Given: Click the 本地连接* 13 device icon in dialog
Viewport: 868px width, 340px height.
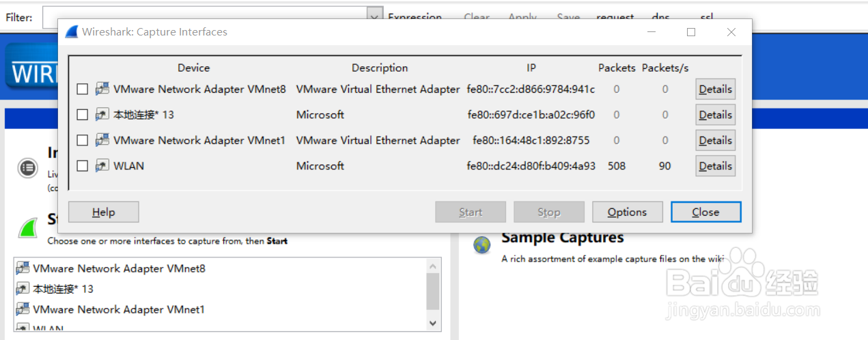Looking at the screenshot, I should click(102, 115).
